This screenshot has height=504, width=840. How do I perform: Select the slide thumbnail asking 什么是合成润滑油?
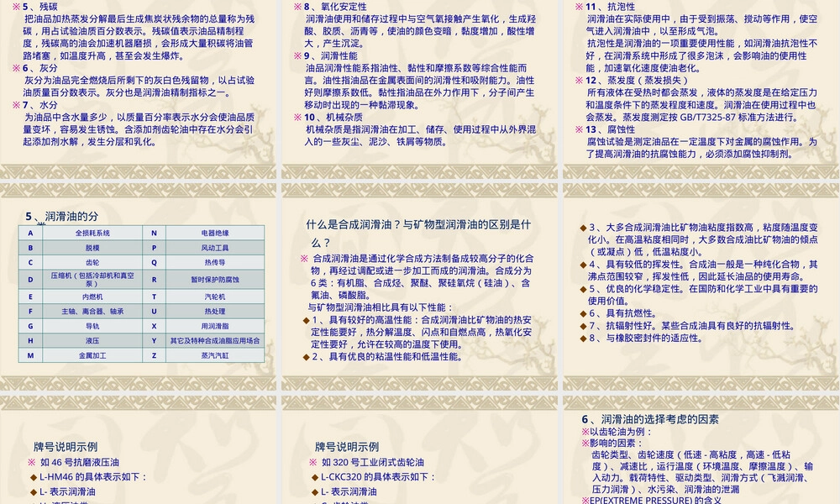coord(419,287)
